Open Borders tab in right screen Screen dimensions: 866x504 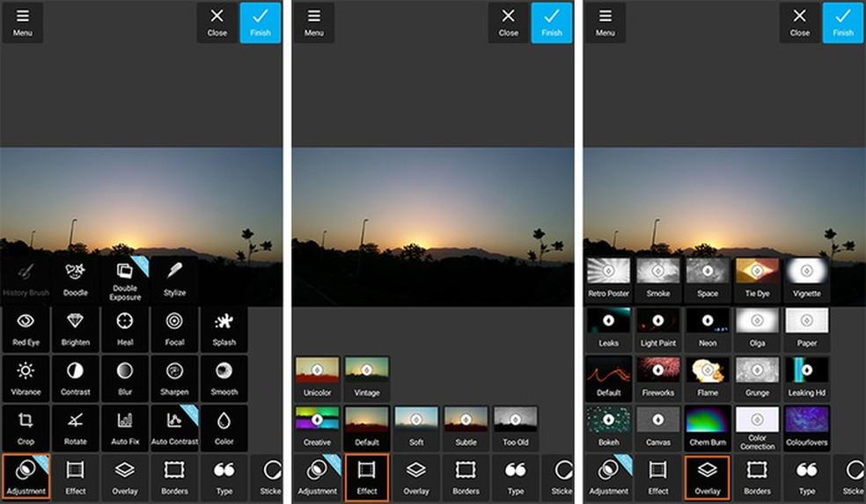coord(757,477)
